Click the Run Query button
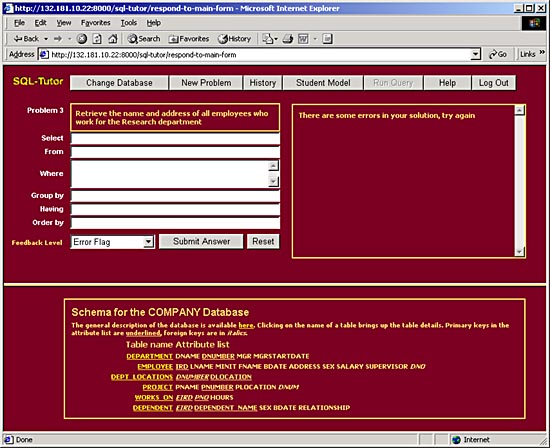This screenshot has width=550, height=448. [393, 83]
